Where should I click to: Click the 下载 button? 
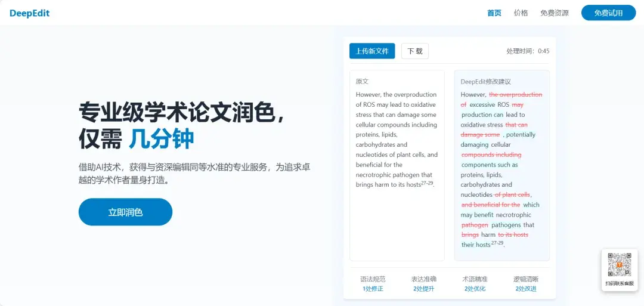tap(415, 51)
